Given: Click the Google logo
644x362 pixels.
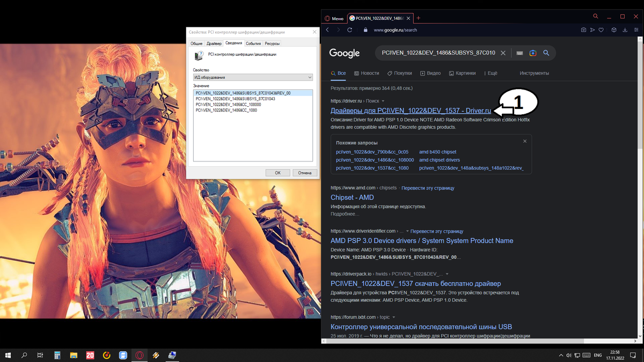Looking at the screenshot, I should tap(345, 53).
